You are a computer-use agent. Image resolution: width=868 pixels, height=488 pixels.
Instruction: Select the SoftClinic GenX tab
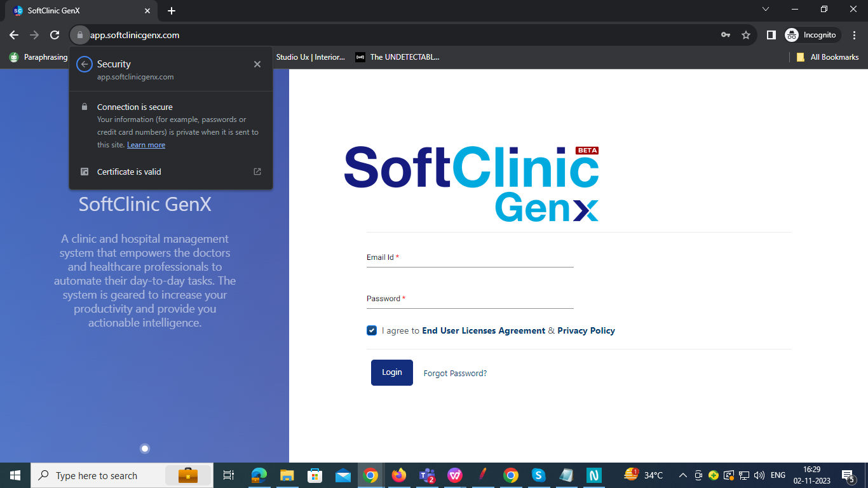[76, 11]
